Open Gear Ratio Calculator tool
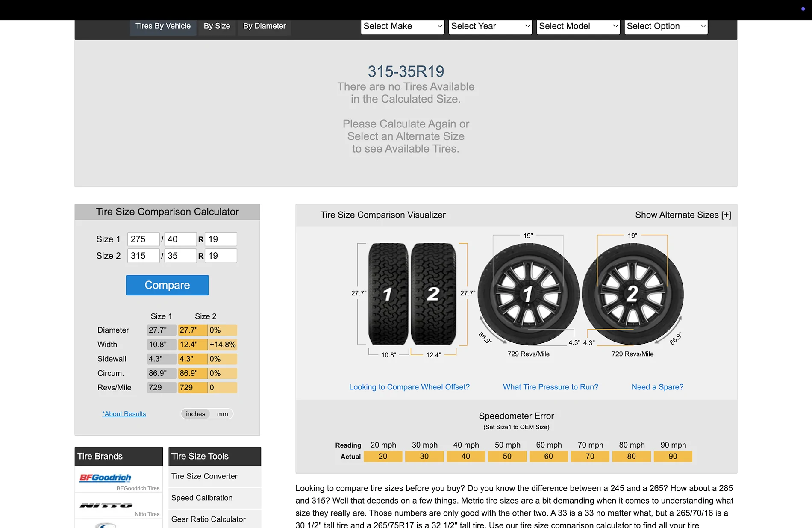 tap(215, 519)
